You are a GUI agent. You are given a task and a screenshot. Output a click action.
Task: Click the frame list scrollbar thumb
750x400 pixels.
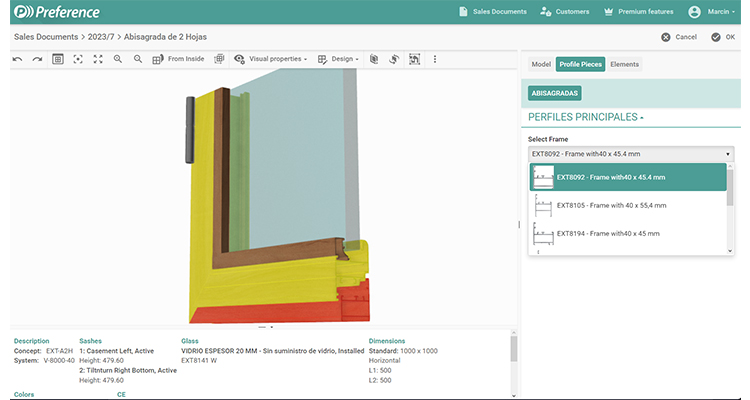click(x=730, y=188)
